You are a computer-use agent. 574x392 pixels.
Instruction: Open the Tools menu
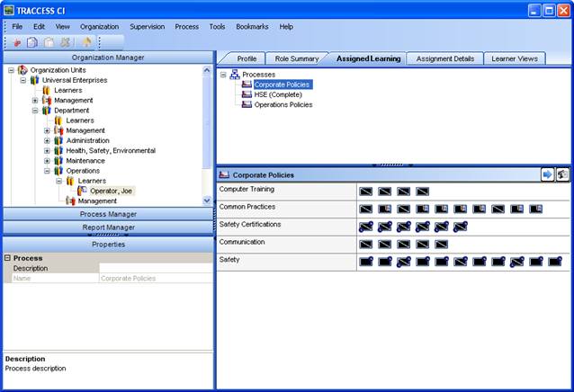(x=217, y=27)
